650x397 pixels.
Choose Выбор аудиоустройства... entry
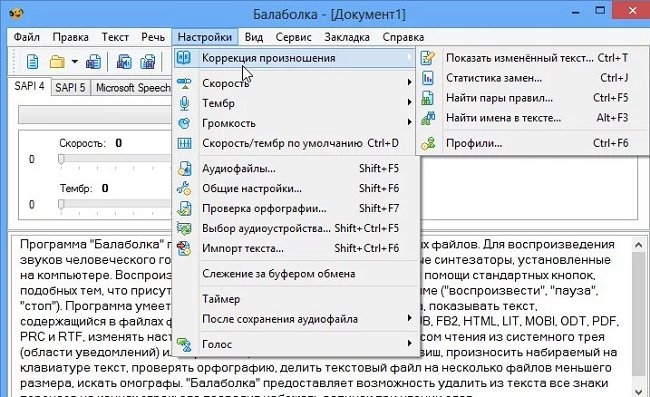coord(297,228)
